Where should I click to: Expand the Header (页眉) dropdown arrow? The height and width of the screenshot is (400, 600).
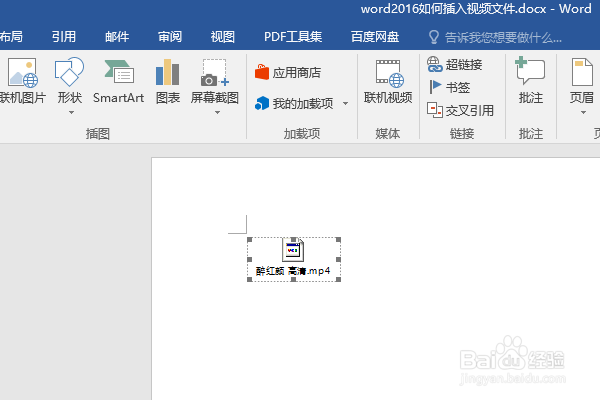583,113
